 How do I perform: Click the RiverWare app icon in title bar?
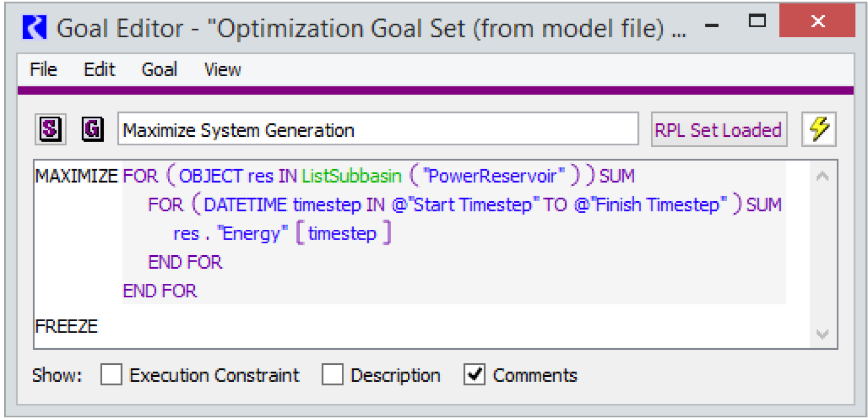point(34,27)
